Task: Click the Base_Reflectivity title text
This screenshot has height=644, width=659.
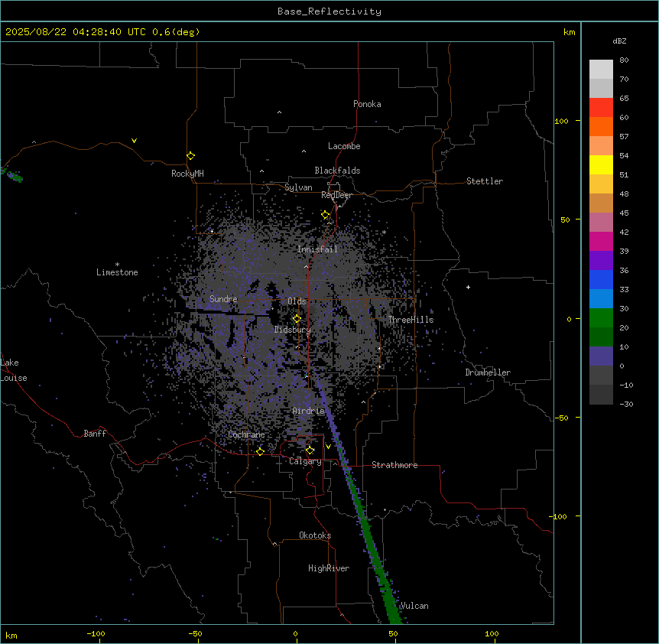Action: [329, 11]
